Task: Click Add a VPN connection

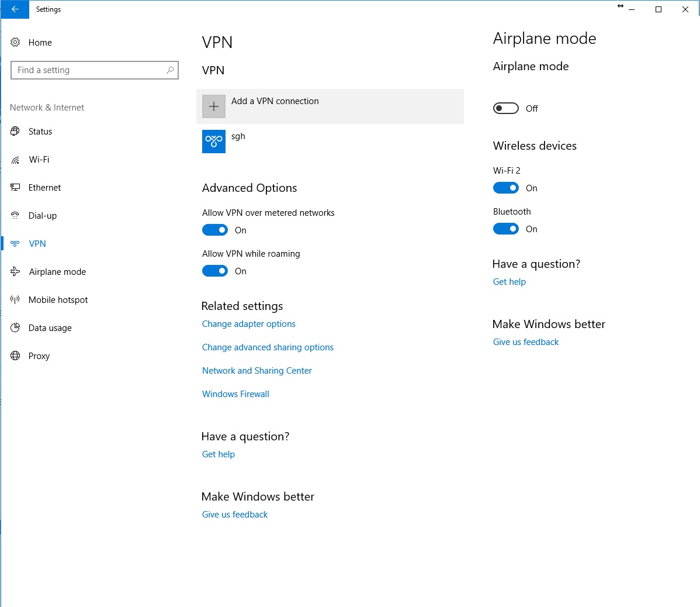Action: tap(330, 106)
